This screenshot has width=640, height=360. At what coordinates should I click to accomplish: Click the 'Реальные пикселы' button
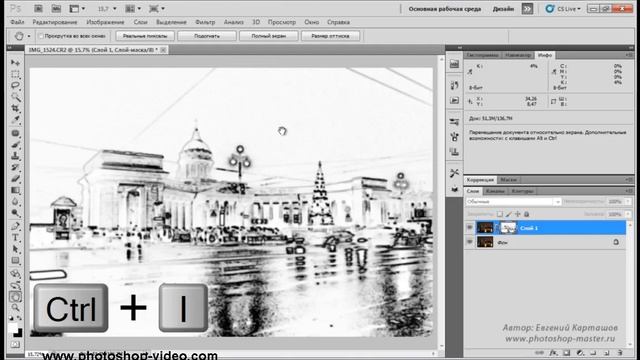145,36
